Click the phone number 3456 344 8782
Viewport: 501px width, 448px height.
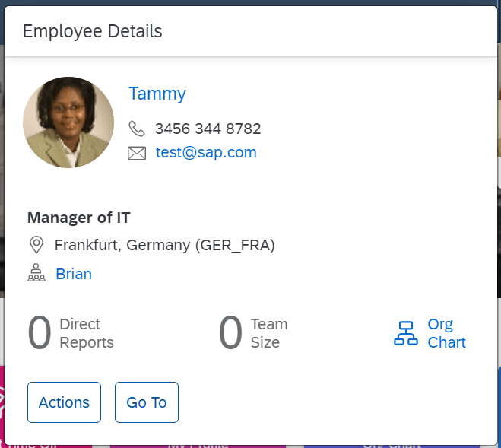point(208,129)
